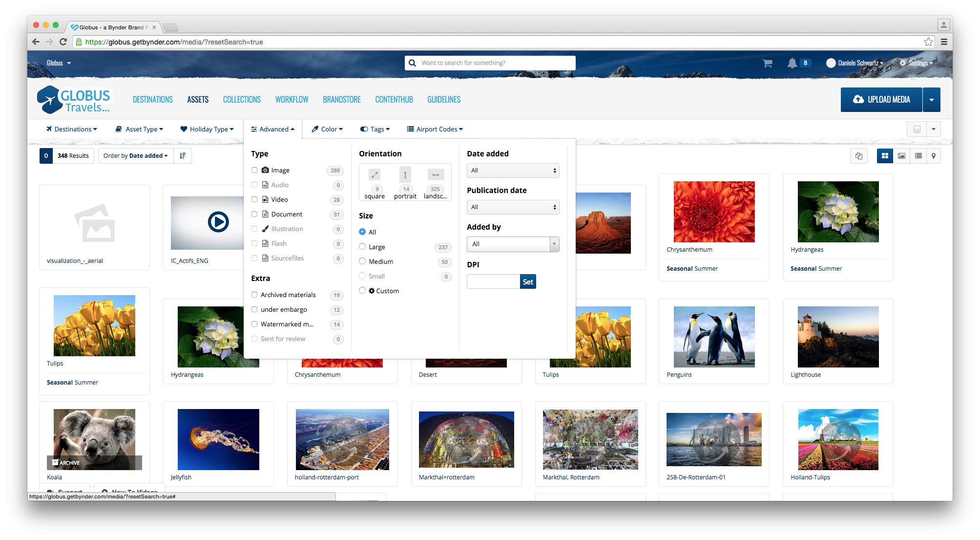Click the DPI input field

tap(493, 281)
